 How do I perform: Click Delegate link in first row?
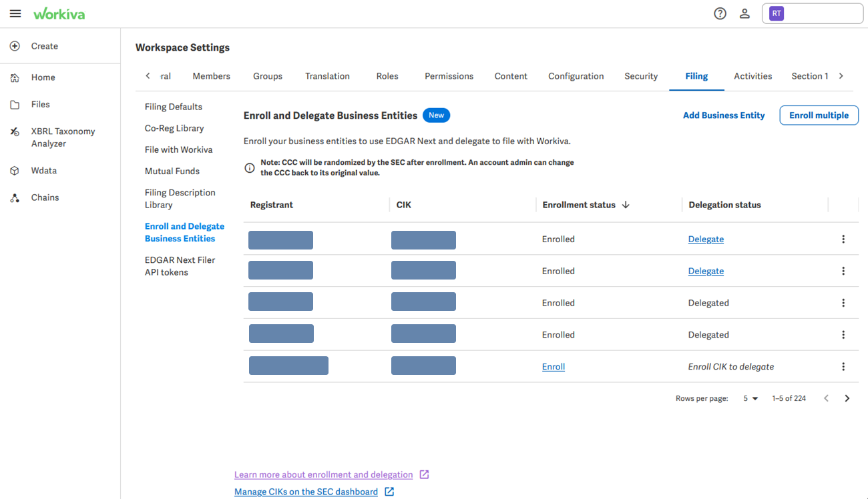(x=706, y=239)
